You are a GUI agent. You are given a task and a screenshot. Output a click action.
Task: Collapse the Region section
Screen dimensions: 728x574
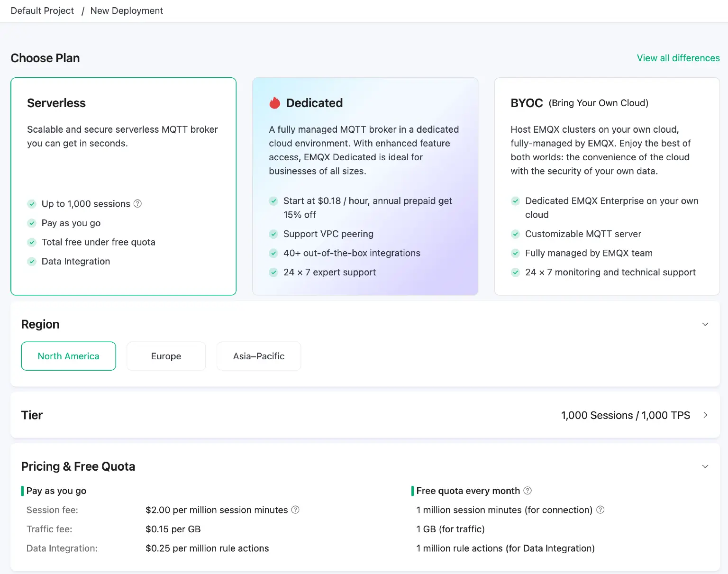(x=705, y=324)
